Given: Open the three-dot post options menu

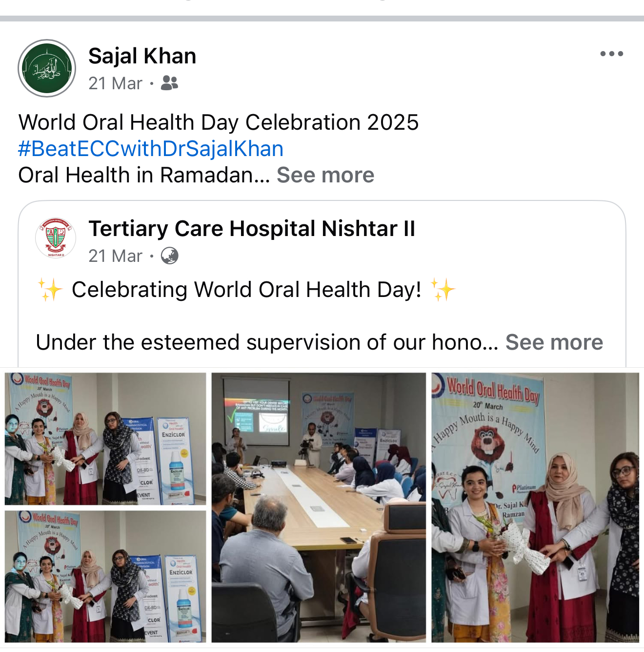Looking at the screenshot, I should coord(611,54).
